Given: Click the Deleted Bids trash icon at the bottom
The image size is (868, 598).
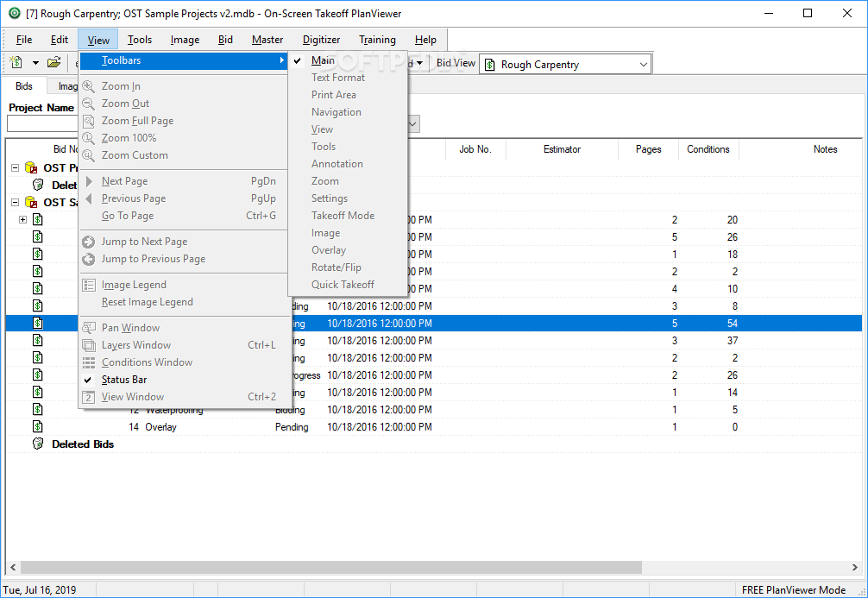Looking at the screenshot, I should click(38, 444).
